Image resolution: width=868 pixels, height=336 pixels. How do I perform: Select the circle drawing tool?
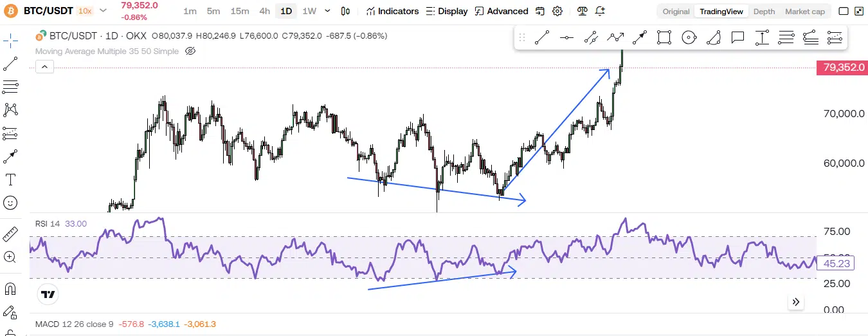689,37
